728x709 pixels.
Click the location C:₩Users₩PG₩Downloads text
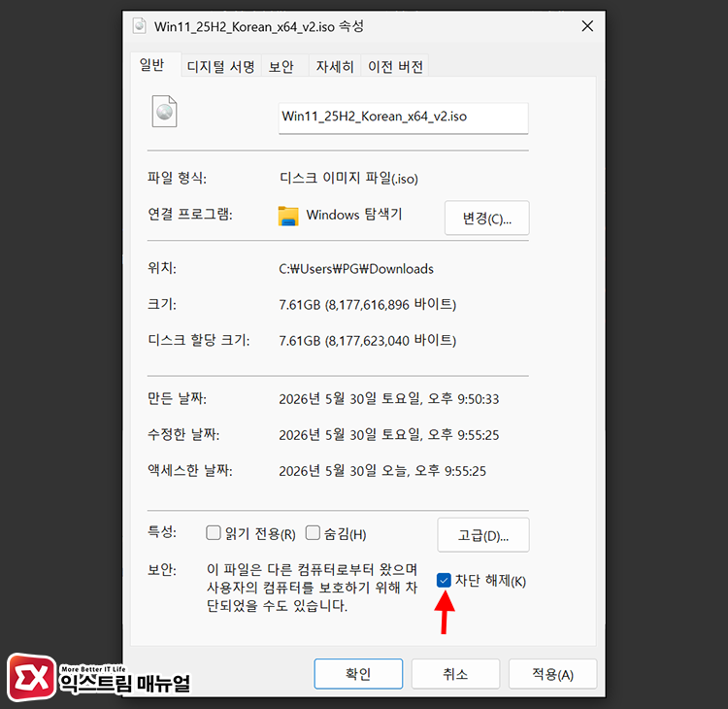pos(356,269)
